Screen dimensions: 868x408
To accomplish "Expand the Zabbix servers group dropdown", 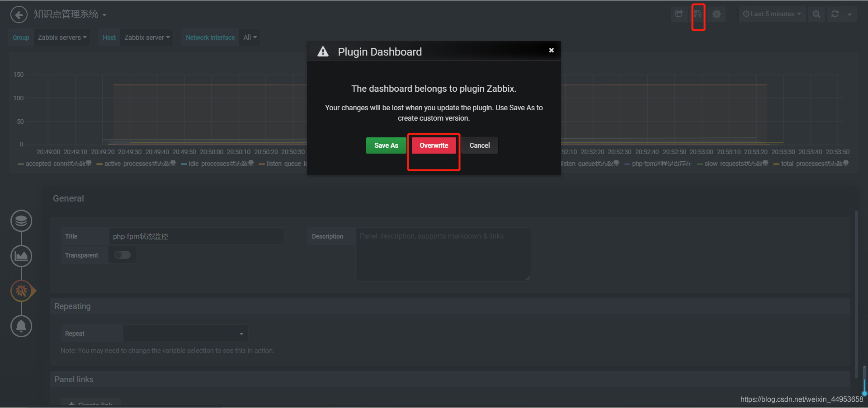I will tap(62, 38).
